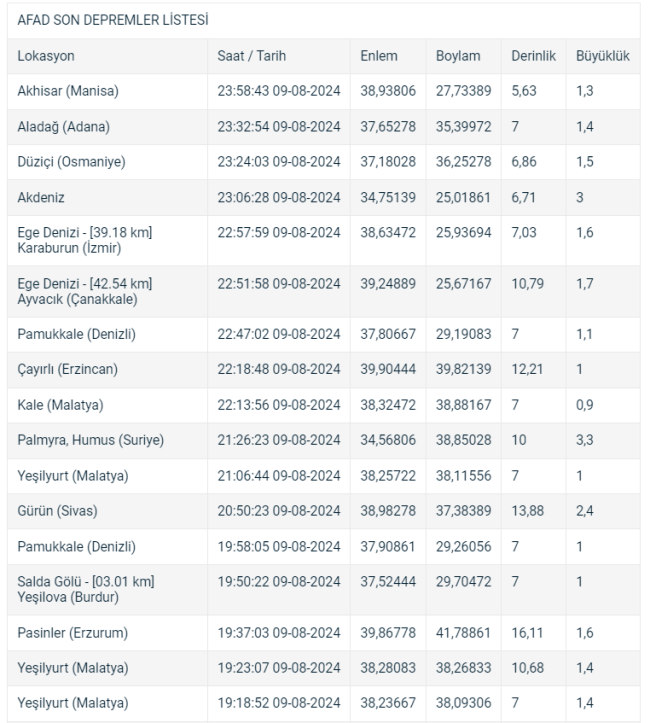Select the Palmyra, Humus (Suriye) row
The width and height of the screenshot is (650, 723).
pos(324,440)
